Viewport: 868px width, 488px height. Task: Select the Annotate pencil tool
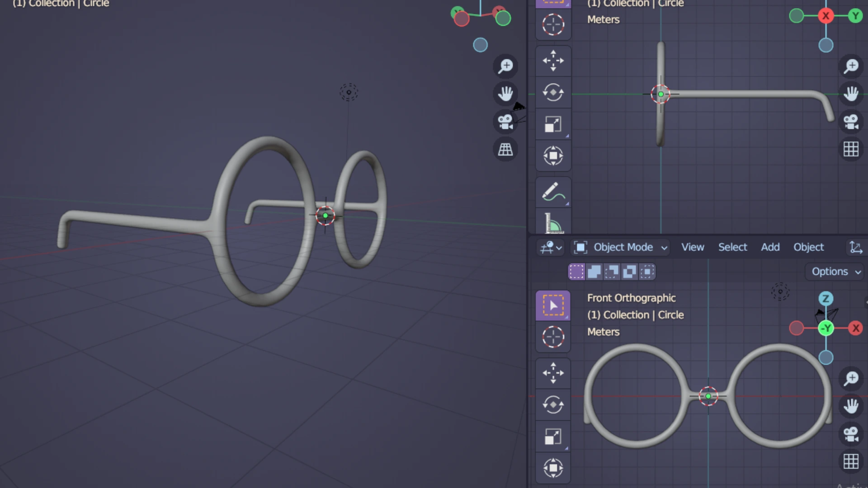[x=553, y=192]
